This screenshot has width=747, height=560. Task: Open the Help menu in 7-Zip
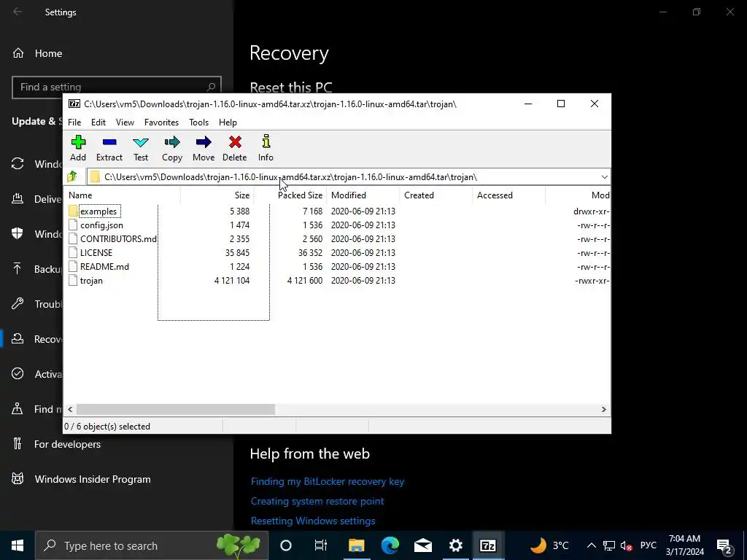point(228,122)
